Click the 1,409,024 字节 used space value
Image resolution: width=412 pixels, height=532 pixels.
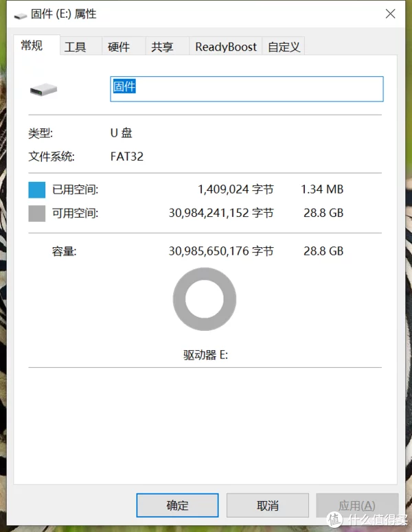click(x=236, y=189)
